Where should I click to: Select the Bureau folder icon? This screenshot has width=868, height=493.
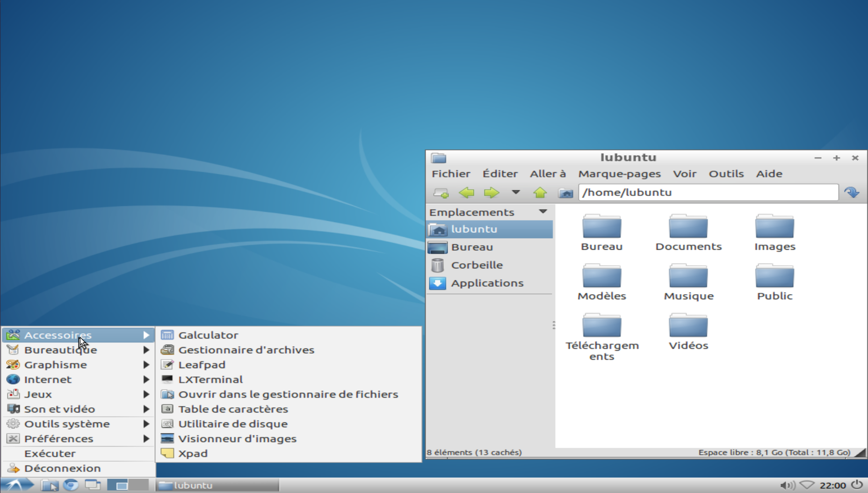601,232
